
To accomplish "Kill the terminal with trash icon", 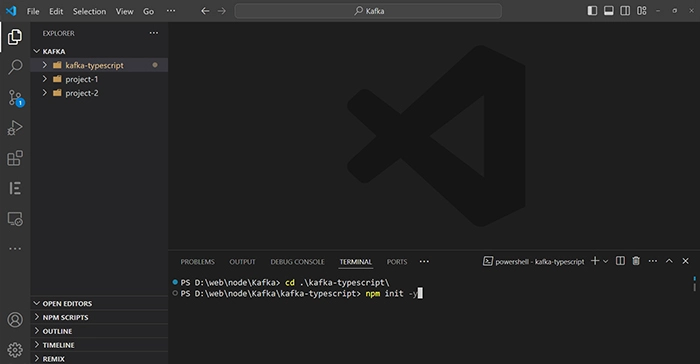I will [636, 261].
